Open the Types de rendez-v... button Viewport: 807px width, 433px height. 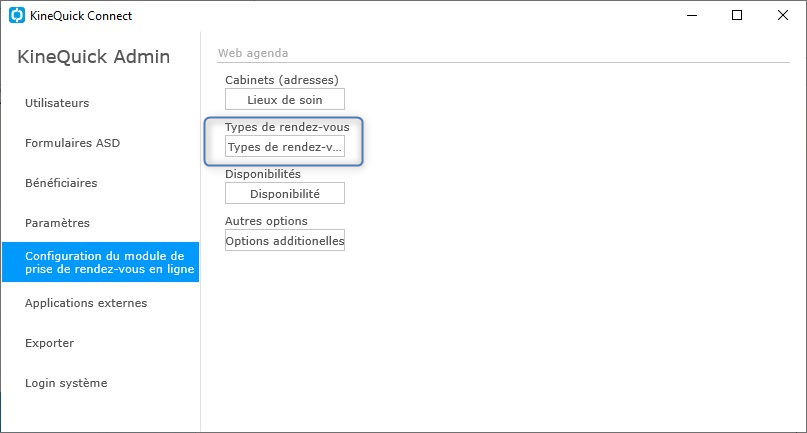(x=285, y=147)
